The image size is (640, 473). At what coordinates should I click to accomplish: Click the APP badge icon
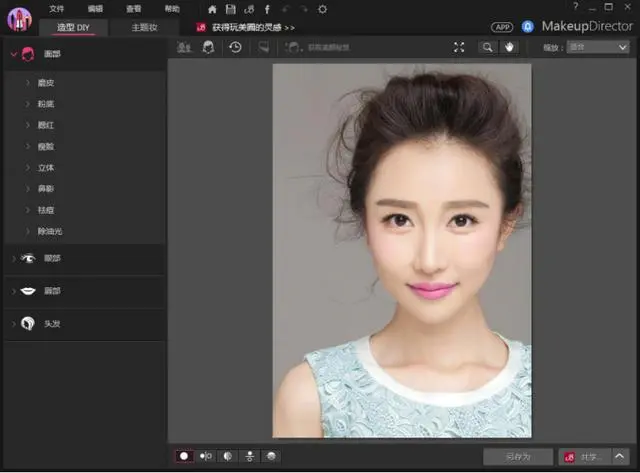click(x=502, y=27)
